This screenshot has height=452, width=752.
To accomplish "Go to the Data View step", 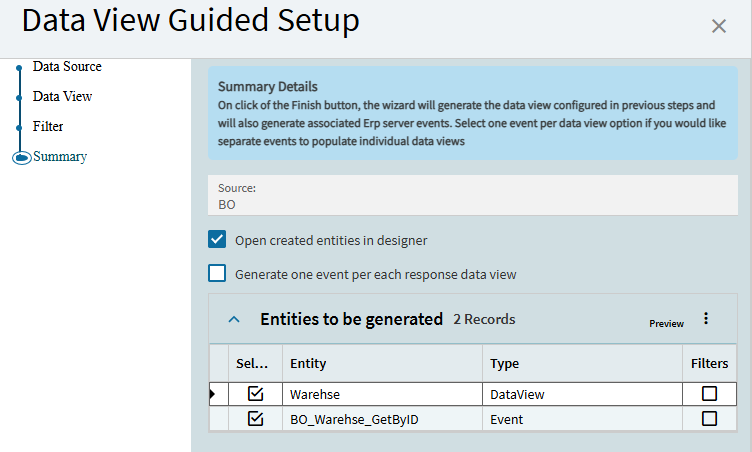I will (x=62, y=97).
